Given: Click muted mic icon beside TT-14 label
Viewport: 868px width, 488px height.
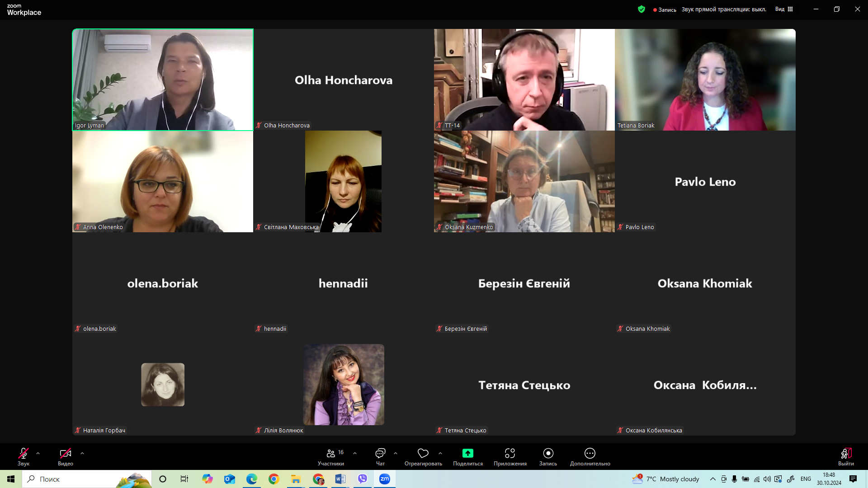Looking at the screenshot, I should coord(439,125).
